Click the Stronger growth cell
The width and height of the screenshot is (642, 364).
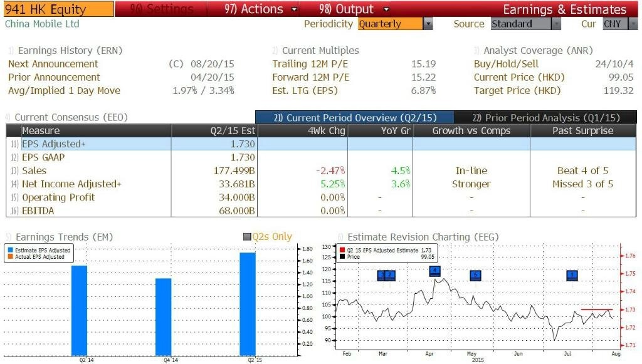coord(471,184)
